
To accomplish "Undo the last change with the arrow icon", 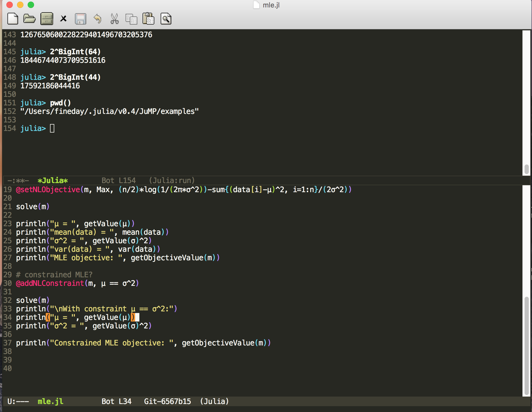I will (x=98, y=19).
